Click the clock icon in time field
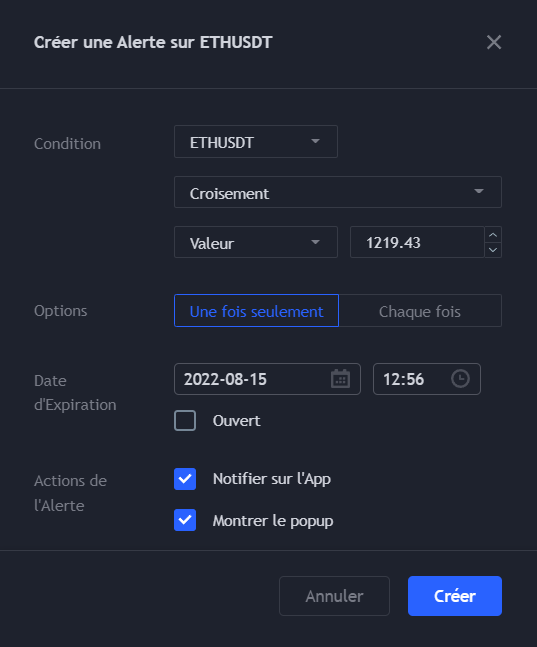The height and width of the screenshot is (647, 537). 460,379
